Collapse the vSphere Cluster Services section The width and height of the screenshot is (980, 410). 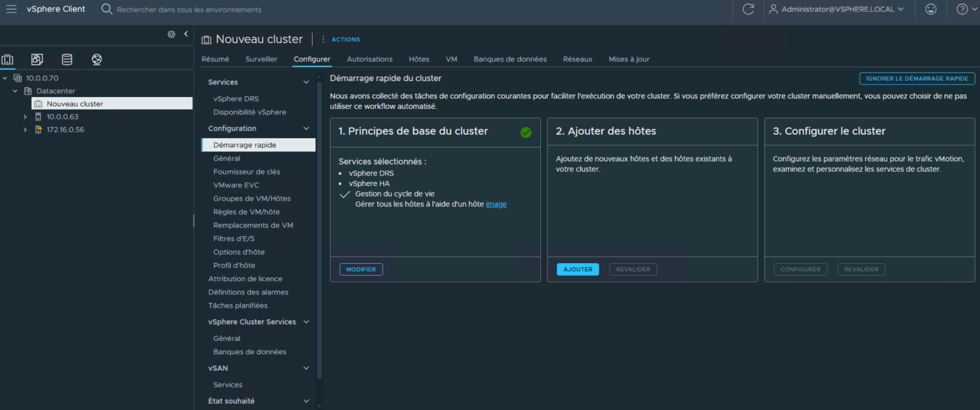[306, 322]
